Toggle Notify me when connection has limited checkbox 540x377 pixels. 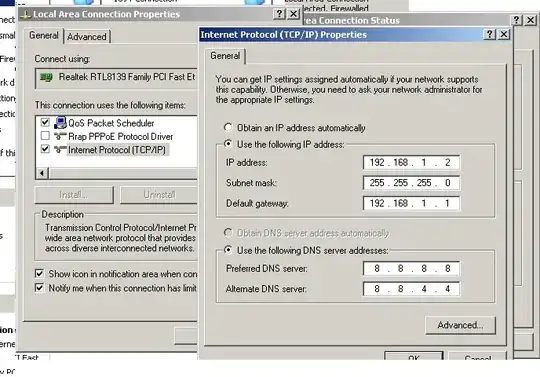tap(39, 287)
